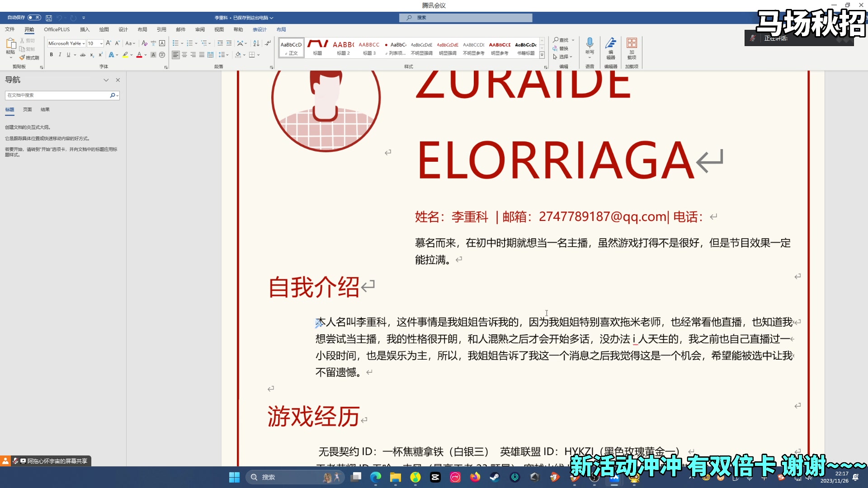This screenshot has width=868, height=488.
Task: Toggle bold formatting
Action: 52,55
